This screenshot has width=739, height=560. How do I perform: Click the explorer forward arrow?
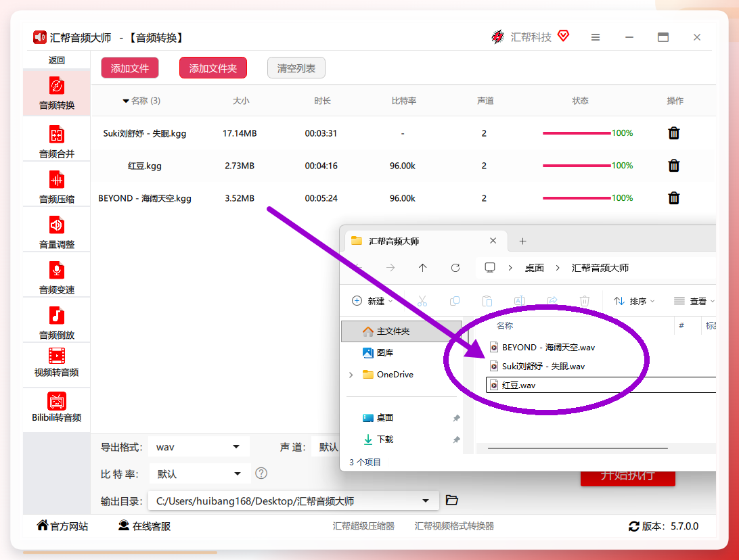(x=390, y=268)
